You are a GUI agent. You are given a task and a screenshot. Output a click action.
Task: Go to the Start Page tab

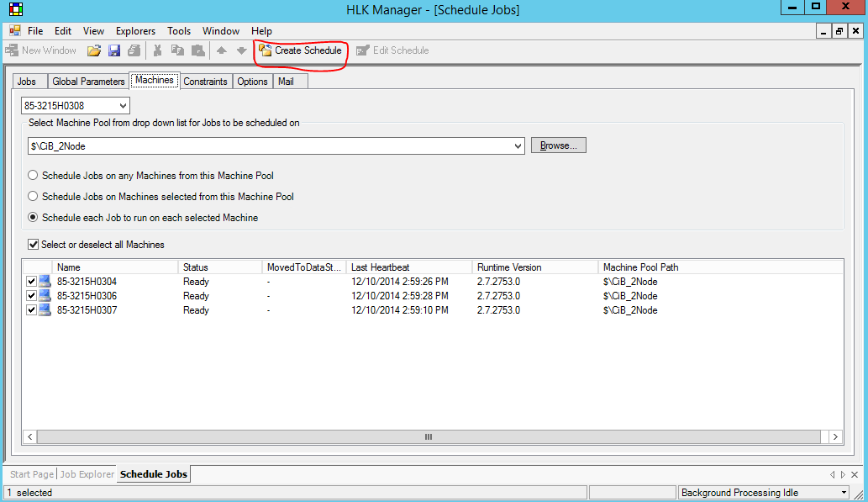pos(32,474)
